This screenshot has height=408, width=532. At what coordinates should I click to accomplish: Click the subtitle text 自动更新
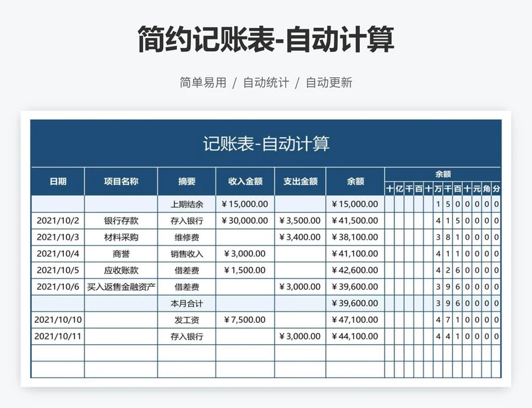(x=329, y=83)
